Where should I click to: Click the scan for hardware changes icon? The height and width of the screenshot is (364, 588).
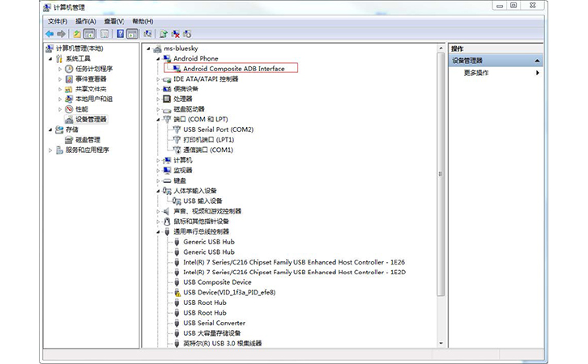[147, 34]
